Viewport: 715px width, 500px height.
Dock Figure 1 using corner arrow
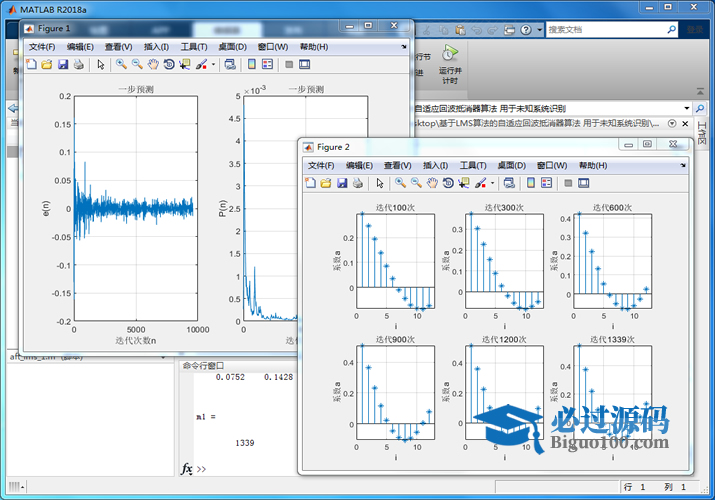click(x=404, y=46)
